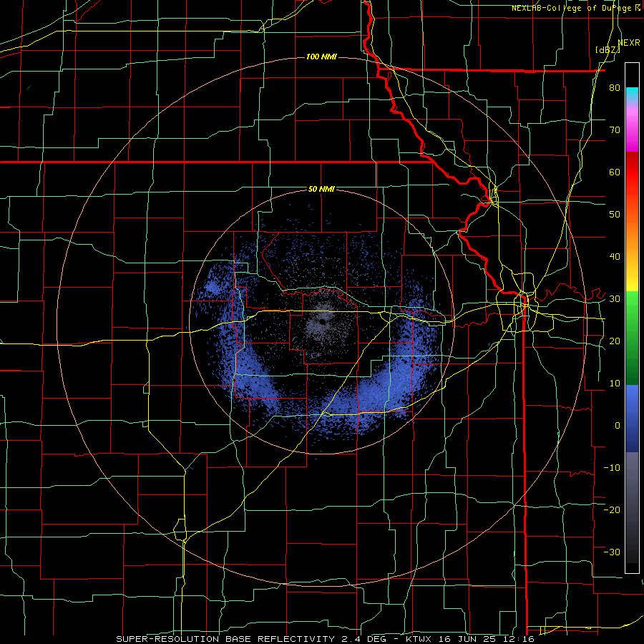Click the 30 dBZ value on the scale
This screenshot has width=644, height=644.
tap(615, 299)
